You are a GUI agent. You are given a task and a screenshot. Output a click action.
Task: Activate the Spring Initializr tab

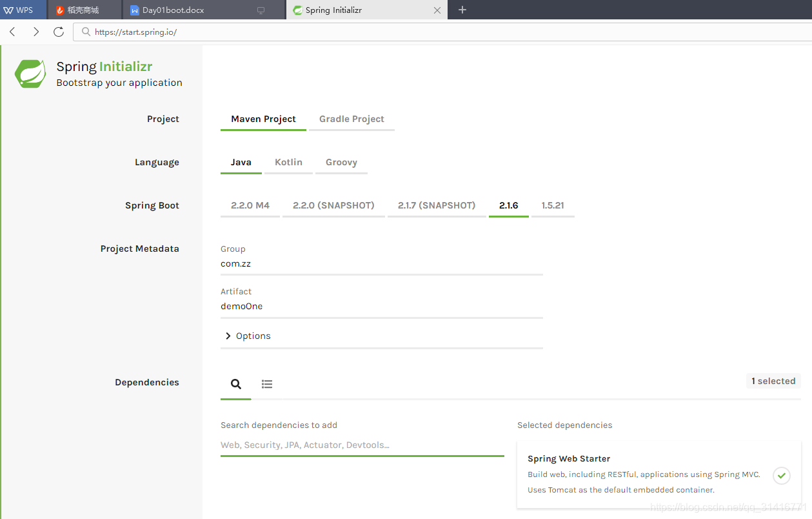(x=366, y=10)
